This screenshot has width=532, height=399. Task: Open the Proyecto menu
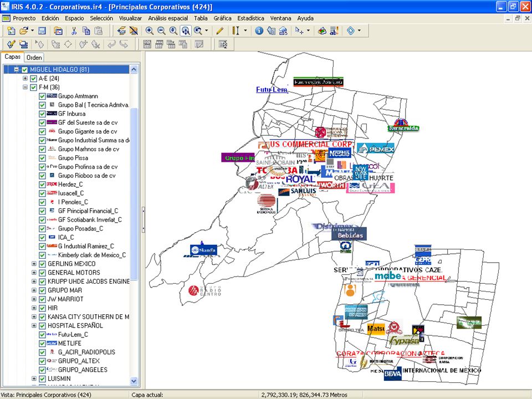click(x=24, y=18)
